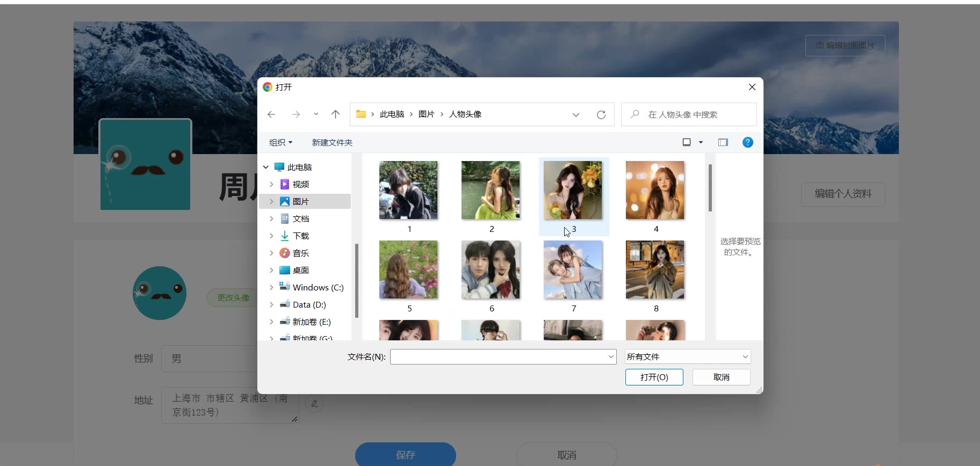Screen dimensions: 980x466
Task: Select 此电脑 in the navigation tree
Action: click(x=299, y=168)
